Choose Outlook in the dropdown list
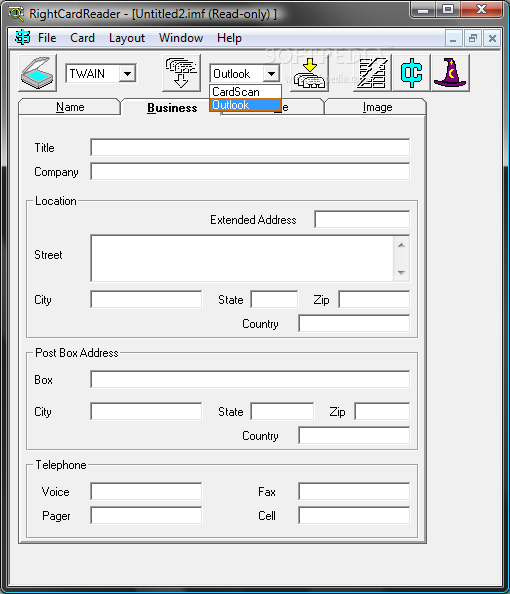510x594 pixels. 246,105
